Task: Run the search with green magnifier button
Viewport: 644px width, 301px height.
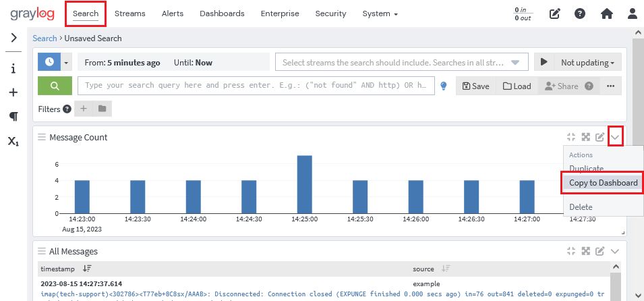Action: click(x=55, y=86)
